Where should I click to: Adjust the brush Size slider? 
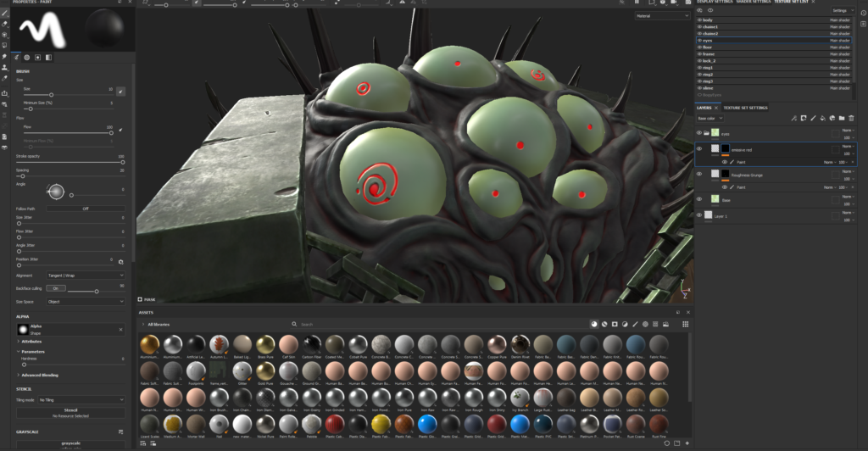[51, 95]
